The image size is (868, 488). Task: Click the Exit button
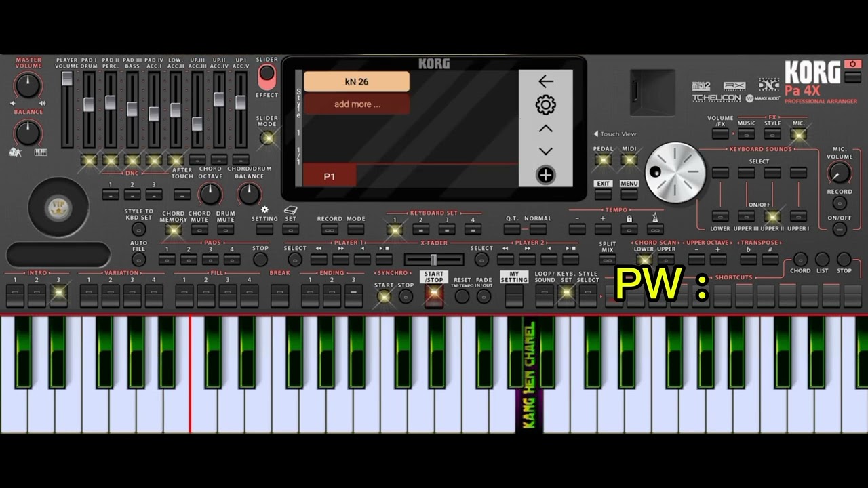[x=603, y=195]
